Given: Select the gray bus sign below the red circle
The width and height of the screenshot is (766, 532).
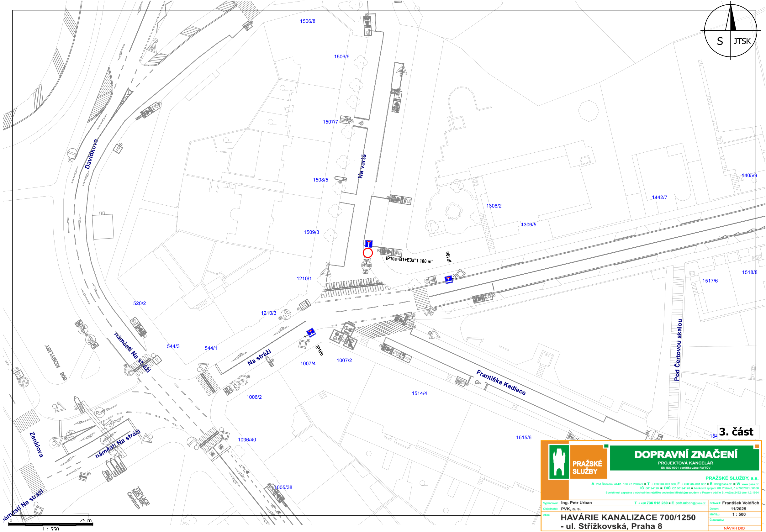Looking at the screenshot, I should tap(367, 265).
